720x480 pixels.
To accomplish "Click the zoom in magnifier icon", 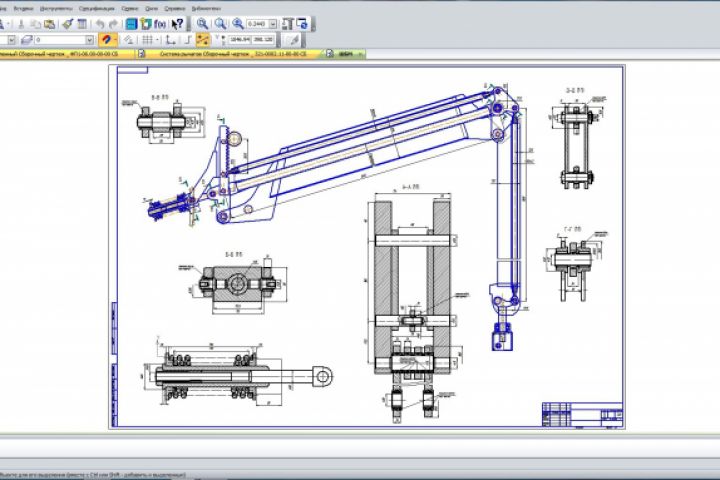I will click(238, 24).
